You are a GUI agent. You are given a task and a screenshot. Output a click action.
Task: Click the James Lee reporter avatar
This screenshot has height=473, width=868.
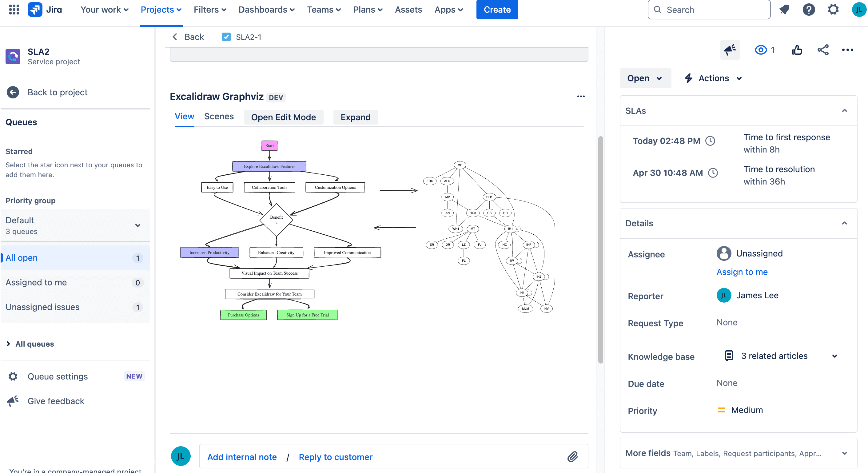(x=724, y=296)
